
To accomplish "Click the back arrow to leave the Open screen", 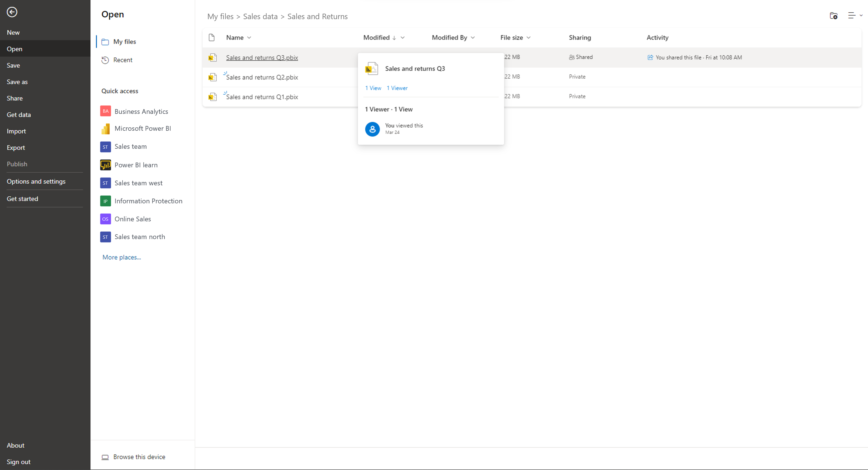I will [12, 12].
